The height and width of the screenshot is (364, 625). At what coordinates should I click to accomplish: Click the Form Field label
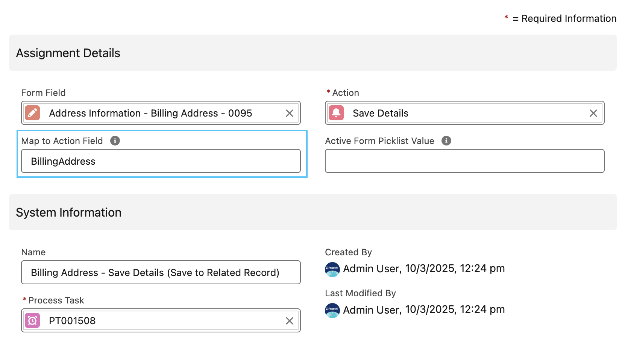(43, 93)
